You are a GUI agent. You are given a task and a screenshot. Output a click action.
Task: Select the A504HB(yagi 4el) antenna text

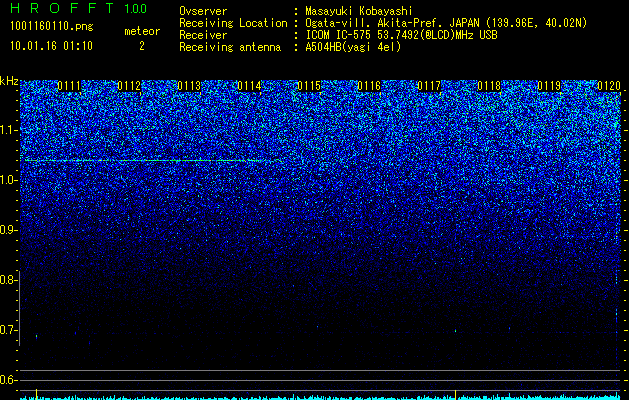353,47
